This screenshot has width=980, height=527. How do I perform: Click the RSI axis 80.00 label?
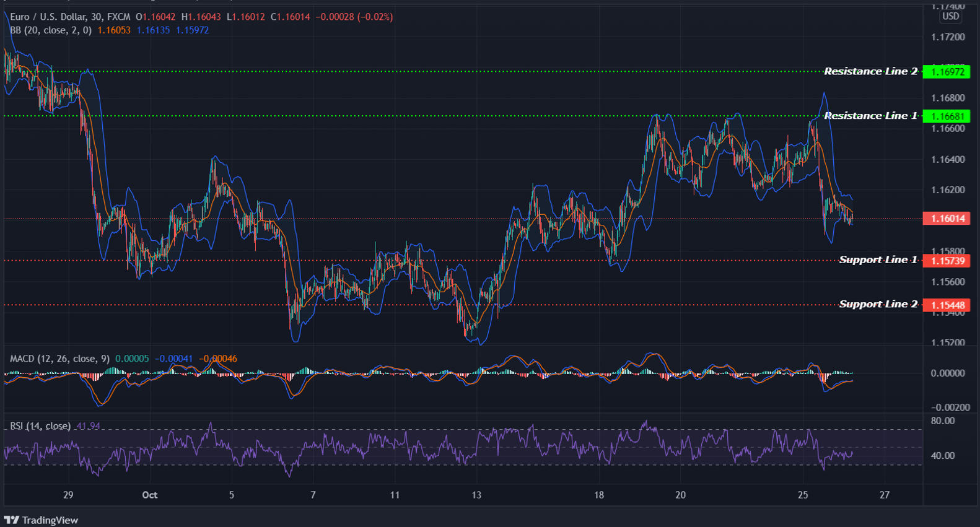coord(943,420)
